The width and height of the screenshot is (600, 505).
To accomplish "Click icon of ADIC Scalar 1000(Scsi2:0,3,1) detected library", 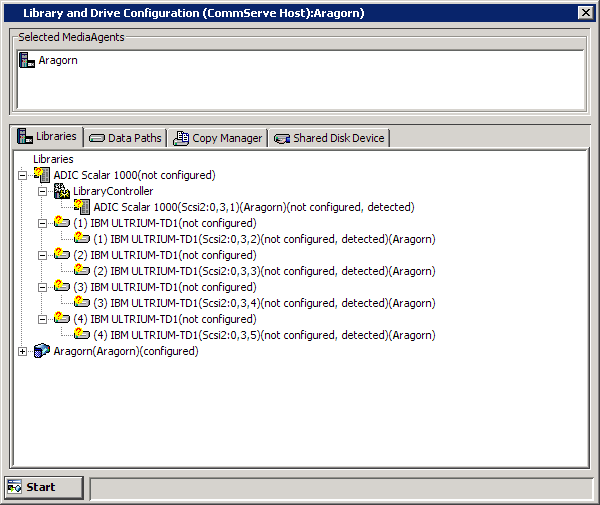I will point(82,207).
